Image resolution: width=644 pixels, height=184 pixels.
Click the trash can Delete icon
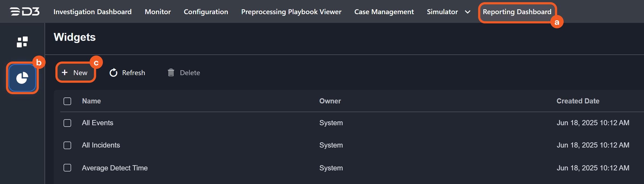tap(171, 72)
